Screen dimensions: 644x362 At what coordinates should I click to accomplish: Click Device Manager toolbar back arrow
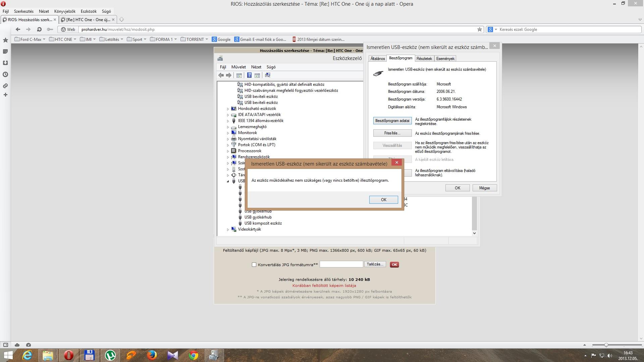tap(221, 75)
